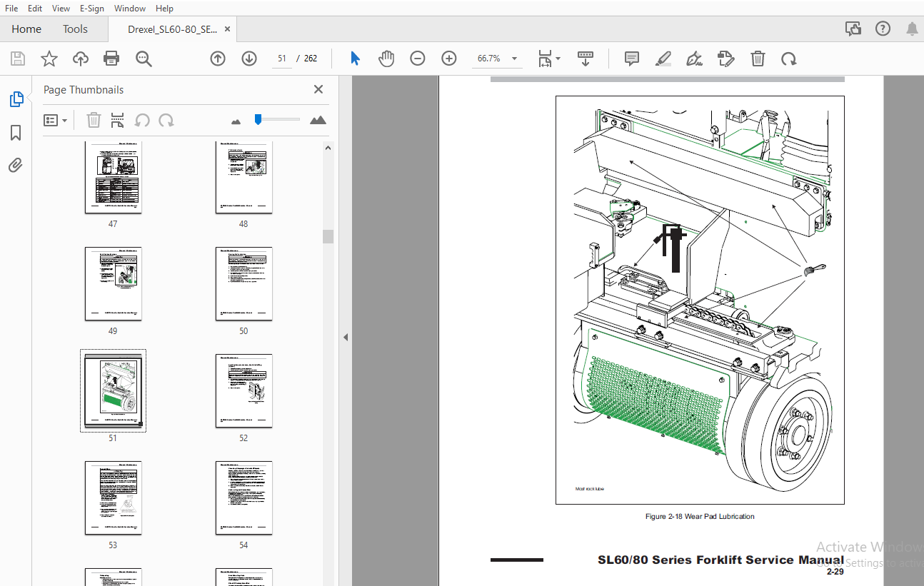Screen dimensions: 924x586
Task: Open the help question mark
Action: [883, 29]
